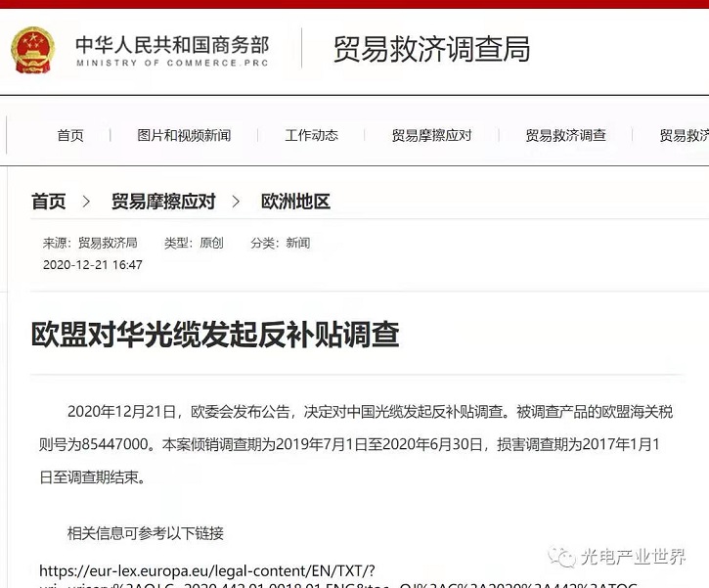Click the article headline 欧盟对华光缆发起反补贴调查
The image size is (709, 588).
tap(215, 335)
